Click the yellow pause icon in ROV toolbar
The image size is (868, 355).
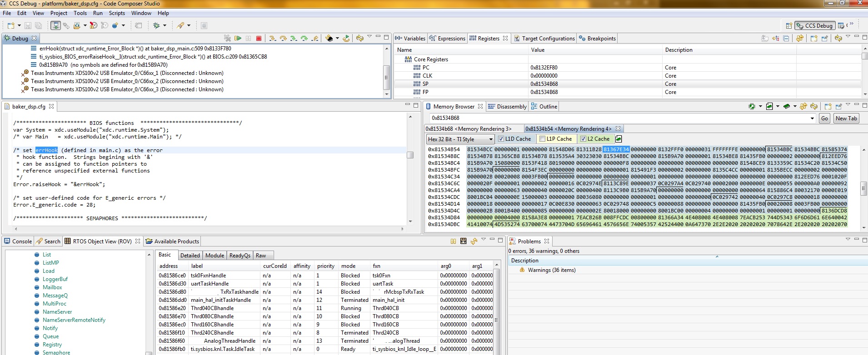pos(453,241)
